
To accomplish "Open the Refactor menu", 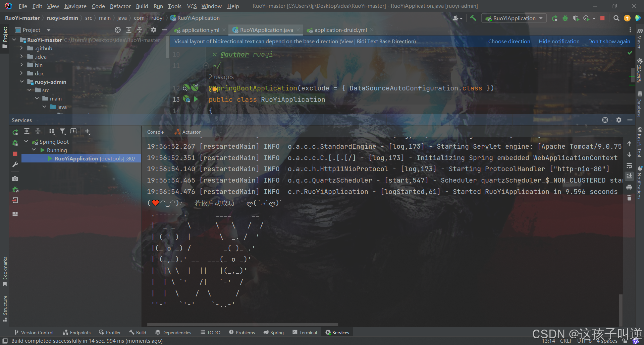I will coord(120,6).
